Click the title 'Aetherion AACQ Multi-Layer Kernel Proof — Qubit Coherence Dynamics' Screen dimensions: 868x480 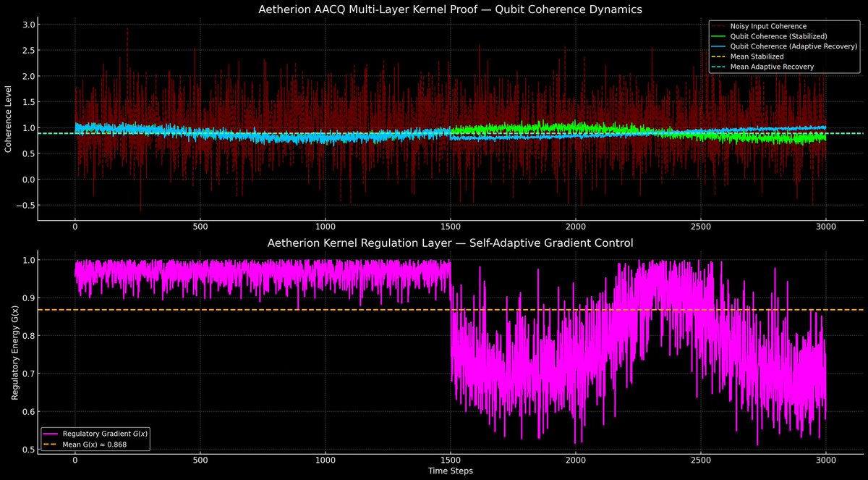point(450,9)
